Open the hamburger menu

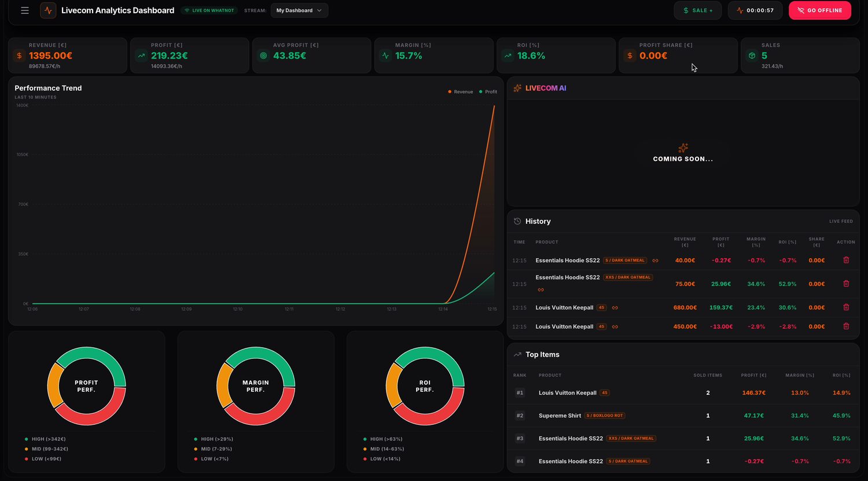point(25,10)
